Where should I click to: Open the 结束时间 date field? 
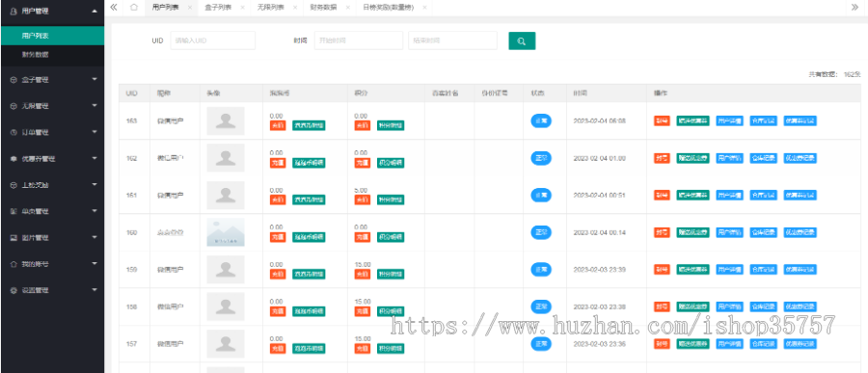[x=453, y=40]
